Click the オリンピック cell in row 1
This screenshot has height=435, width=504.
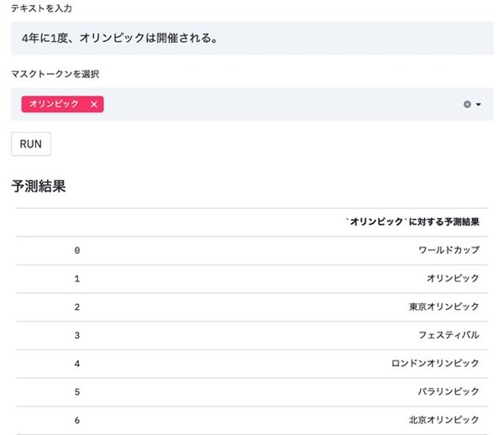(x=453, y=278)
